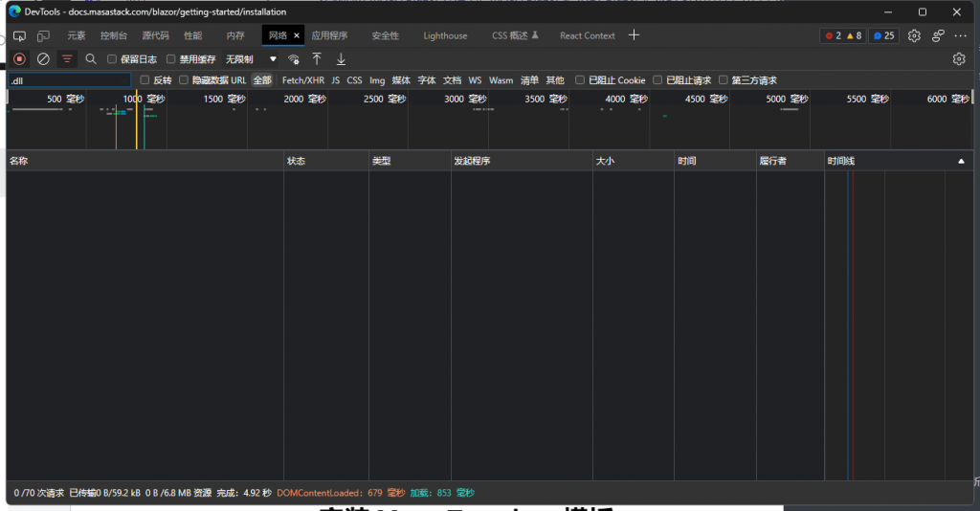Sort by 类型 column header
The width and height of the screenshot is (980, 511).
click(x=410, y=161)
